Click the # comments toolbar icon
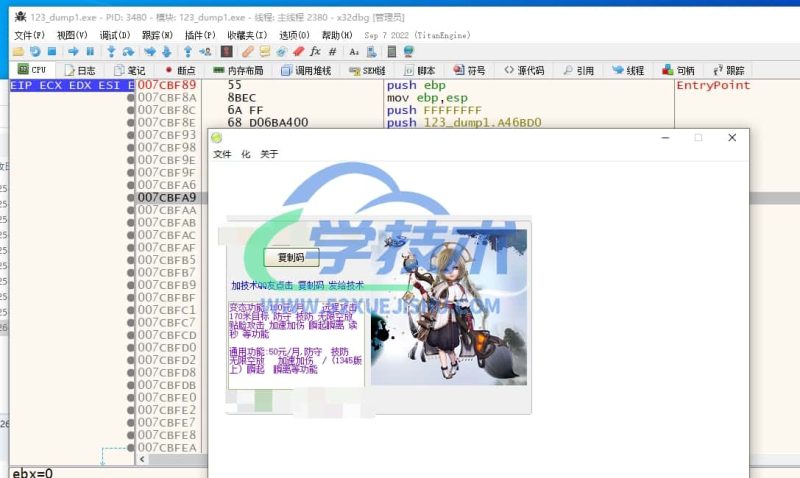Image resolution: width=800 pixels, height=478 pixels. click(x=332, y=51)
